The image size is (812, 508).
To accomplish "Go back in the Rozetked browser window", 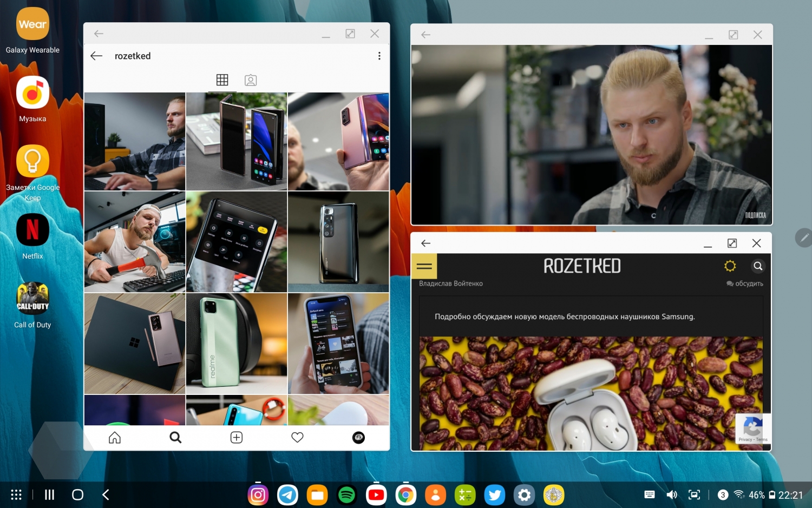I will 426,243.
